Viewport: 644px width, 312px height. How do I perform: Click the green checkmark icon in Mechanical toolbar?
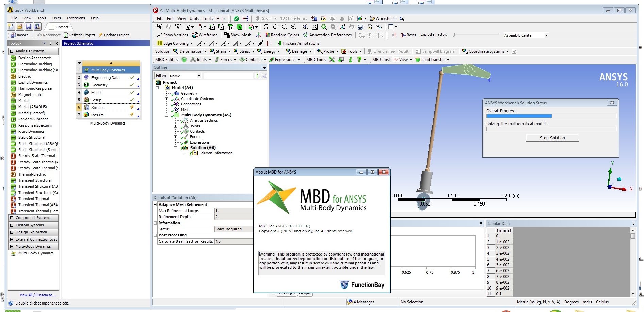pos(236,18)
